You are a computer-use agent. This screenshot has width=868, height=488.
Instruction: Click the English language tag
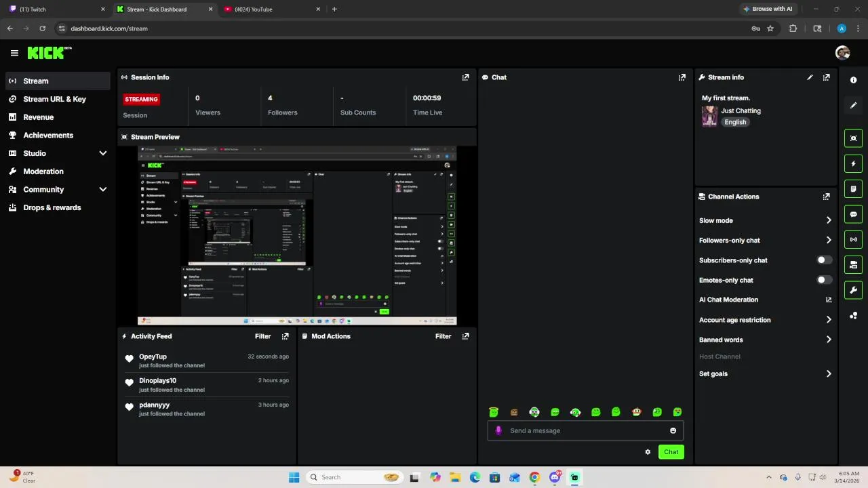(735, 122)
